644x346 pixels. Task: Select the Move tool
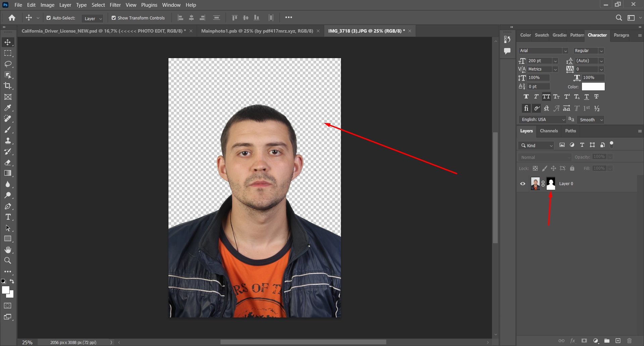pyautogui.click(x=8, y=42)
